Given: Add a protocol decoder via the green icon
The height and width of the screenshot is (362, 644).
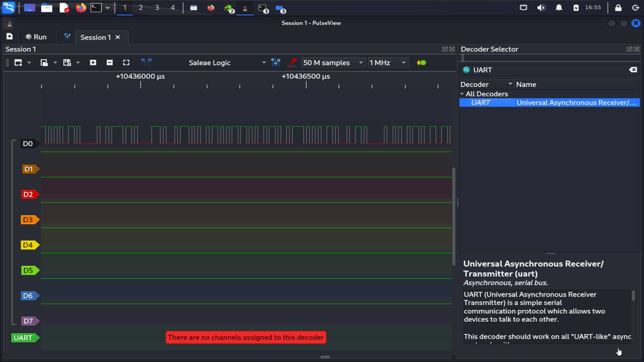Looking at the screenshot, I should coord(421,63).
